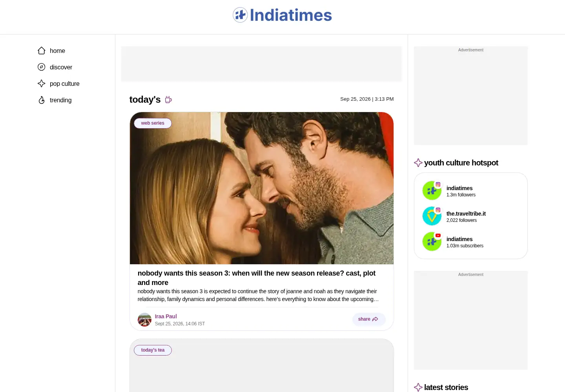Click the top banner advertisement placeholder
565x392 pixels.
click(x=262, y=64)
